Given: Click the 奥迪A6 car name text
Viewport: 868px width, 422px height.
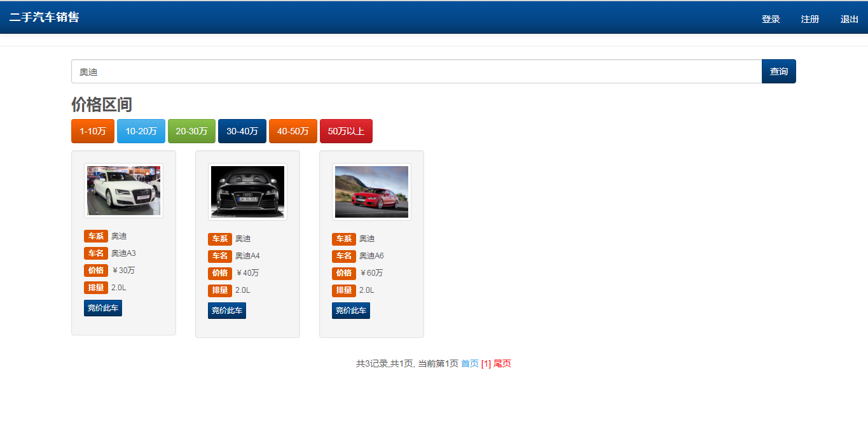Looking at the screenshot, I should click(x=371, y=256).
